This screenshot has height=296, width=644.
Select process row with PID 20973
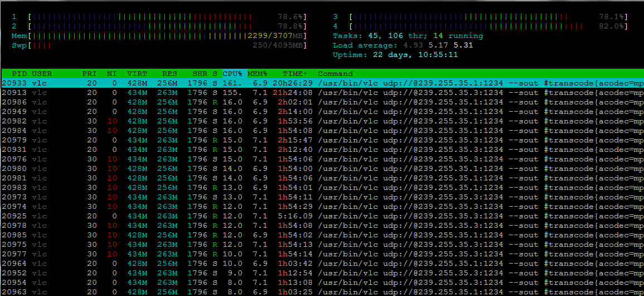(x=322, y=197)
